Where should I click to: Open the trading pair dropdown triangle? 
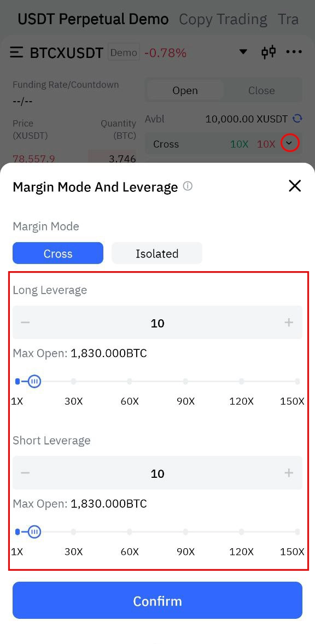243,52
